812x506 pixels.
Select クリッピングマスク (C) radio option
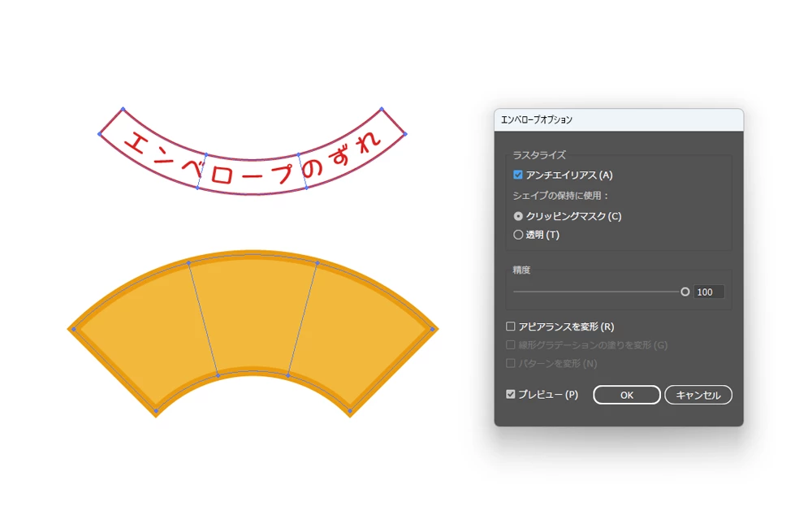518,216
